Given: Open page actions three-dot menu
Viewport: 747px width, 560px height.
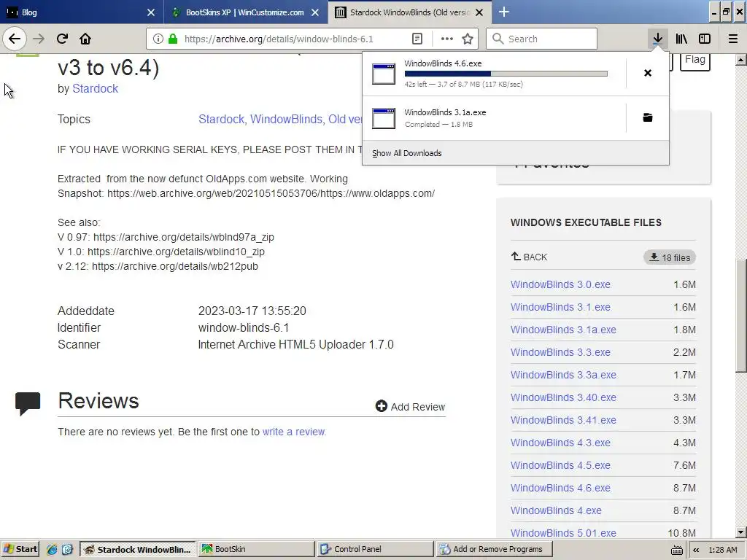Looking at the screenshot, I should 447,39.
